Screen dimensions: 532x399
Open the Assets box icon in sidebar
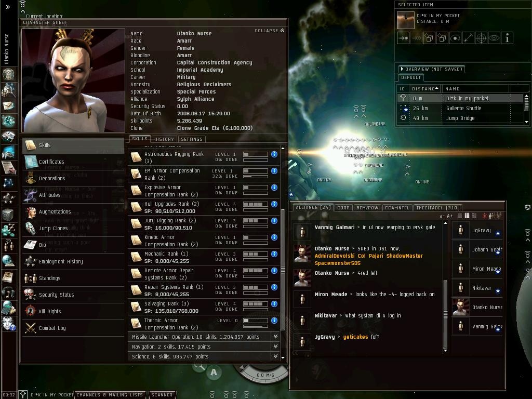[x=8, y=215]
